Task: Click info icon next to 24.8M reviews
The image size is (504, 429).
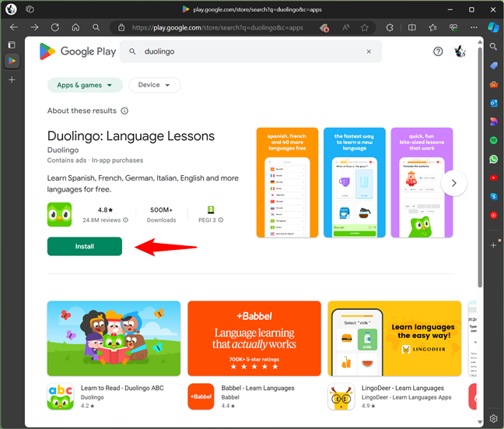Action: tap(126, 220)
